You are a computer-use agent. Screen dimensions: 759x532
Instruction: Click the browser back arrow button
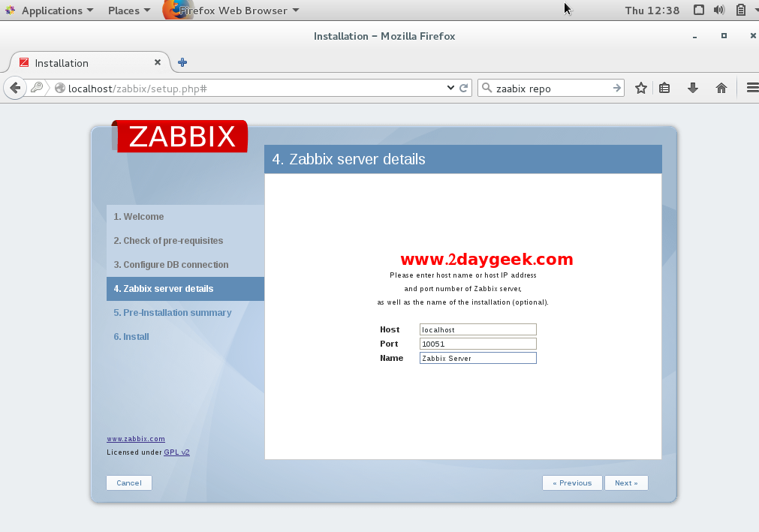(x=15, y=88)
